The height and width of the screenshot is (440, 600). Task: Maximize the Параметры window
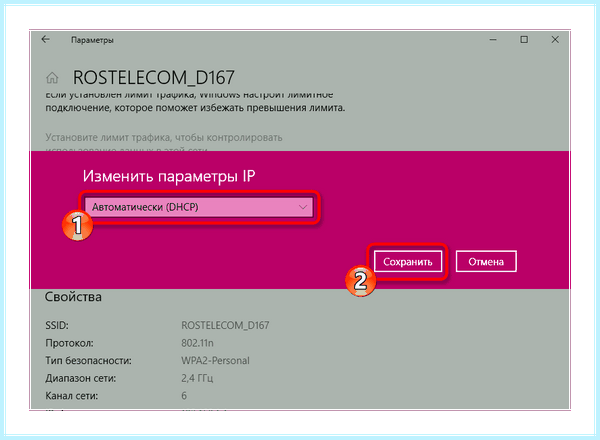coord(524,39)
